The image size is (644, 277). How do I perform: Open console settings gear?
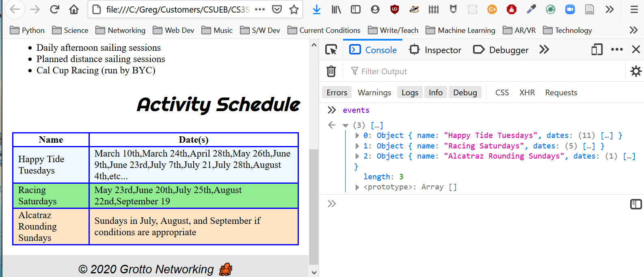point(636,71)
